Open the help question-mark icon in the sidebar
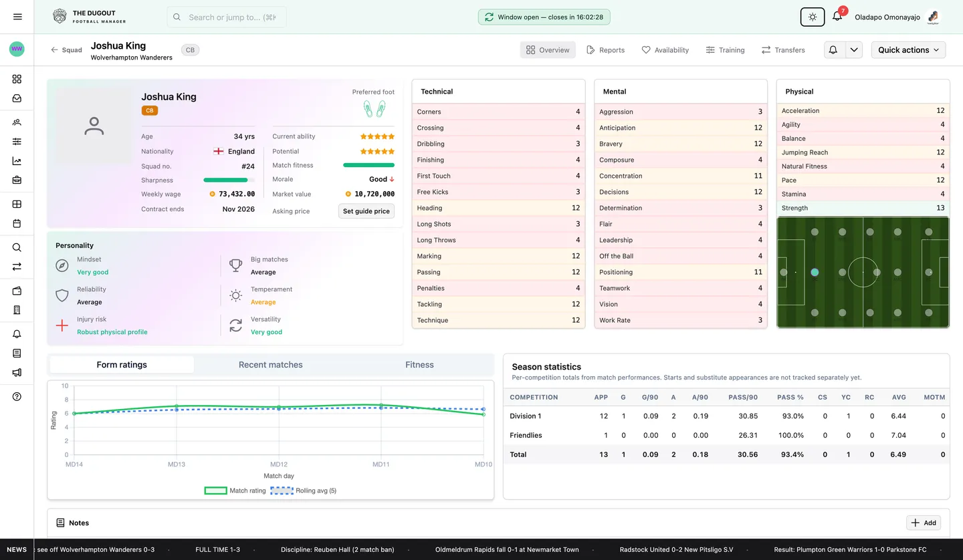This screenshot has height=560, width=963. tap(17, 396)
